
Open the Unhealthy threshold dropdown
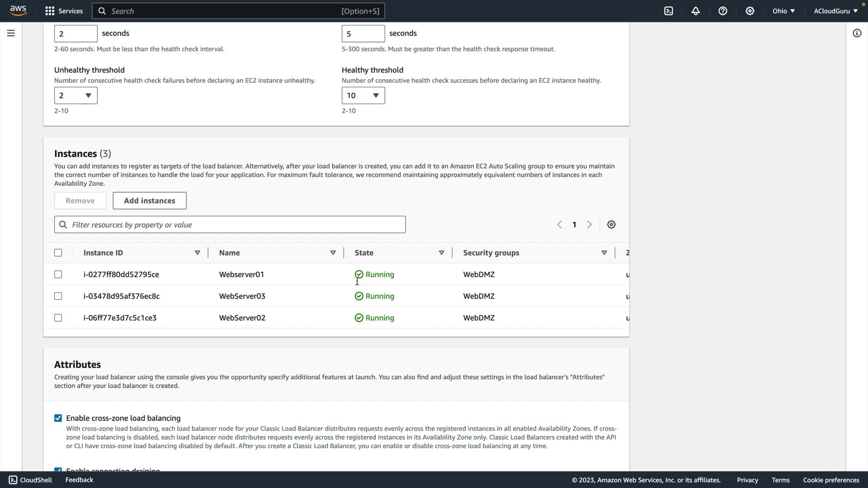pyautogui.click(x=75, y=95)
